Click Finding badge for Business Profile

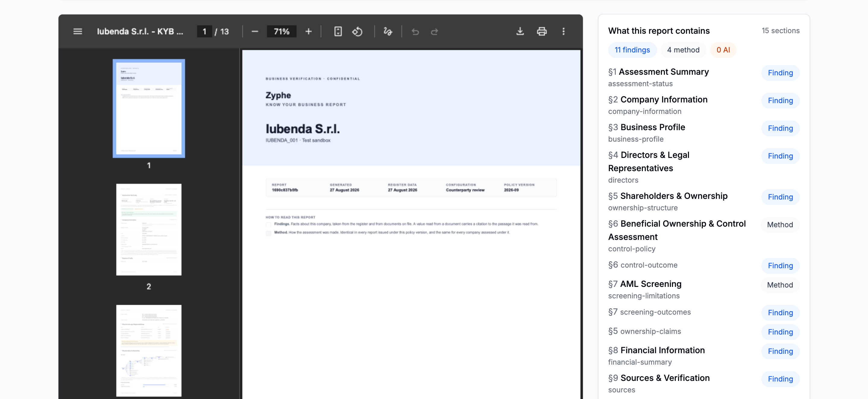pos(780,128)
